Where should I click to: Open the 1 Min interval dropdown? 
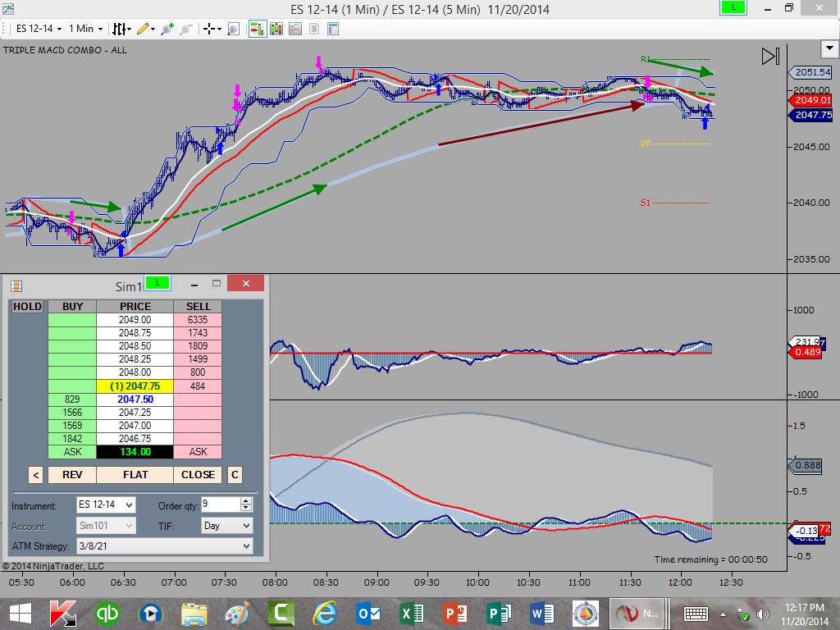pyautogui.click(x=85, y=29)
